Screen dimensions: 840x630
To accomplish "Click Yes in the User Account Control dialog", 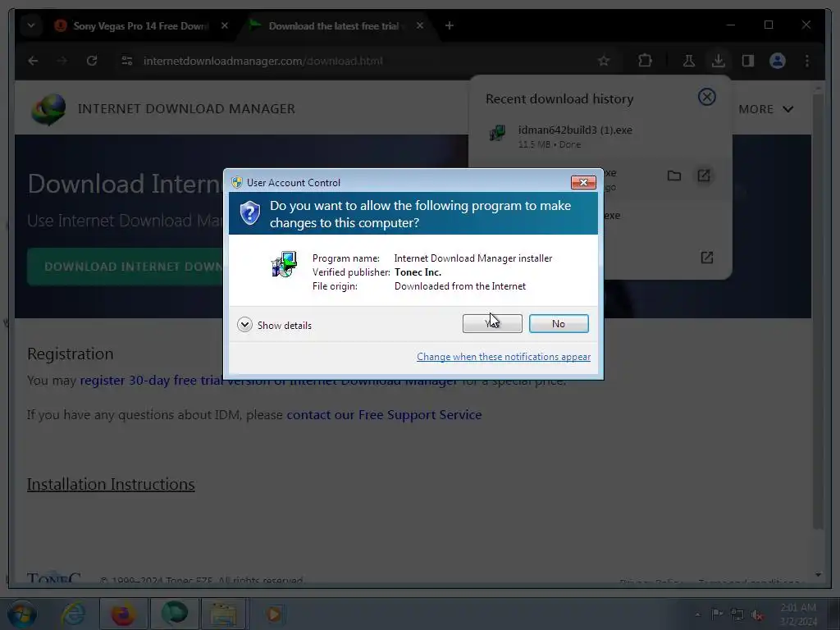I will [492, 323].
